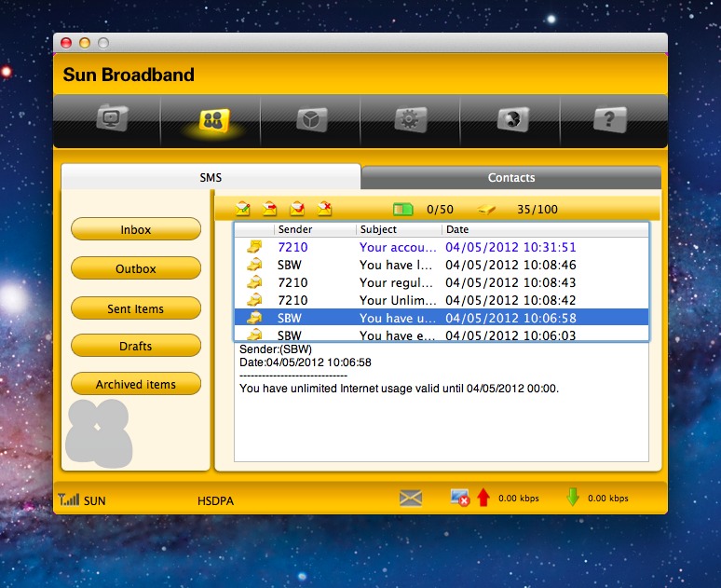Click the SIM card storage icon
The image size is (721, 588).
[402, 210]
